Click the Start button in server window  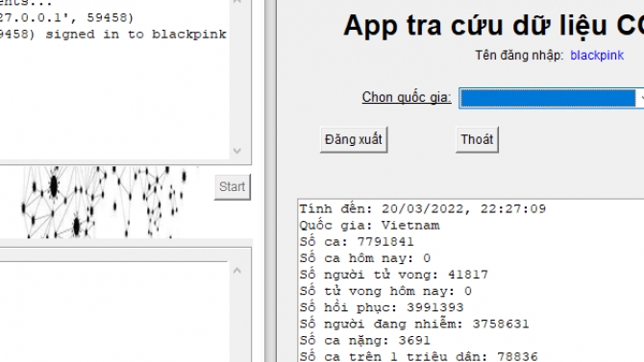pos(232,187)
